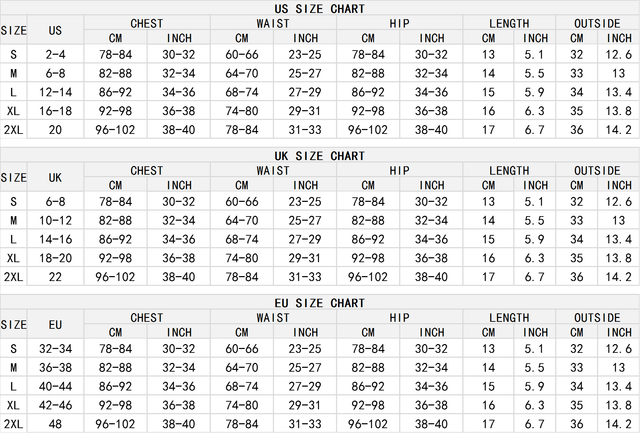Select the US column header cell
The width and height of the screenshot is (640, 433).
click(x=55, y=30)
